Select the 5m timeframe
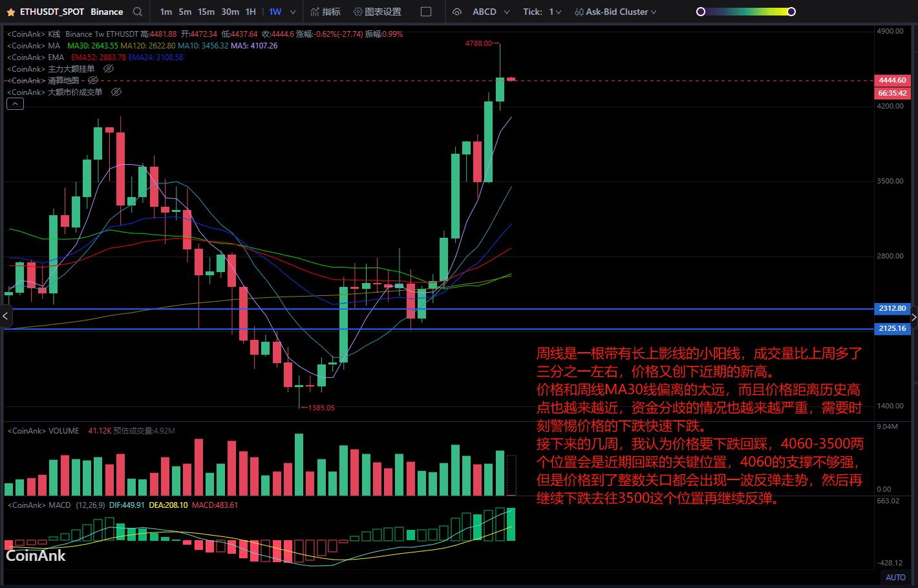 coord(185,12)
